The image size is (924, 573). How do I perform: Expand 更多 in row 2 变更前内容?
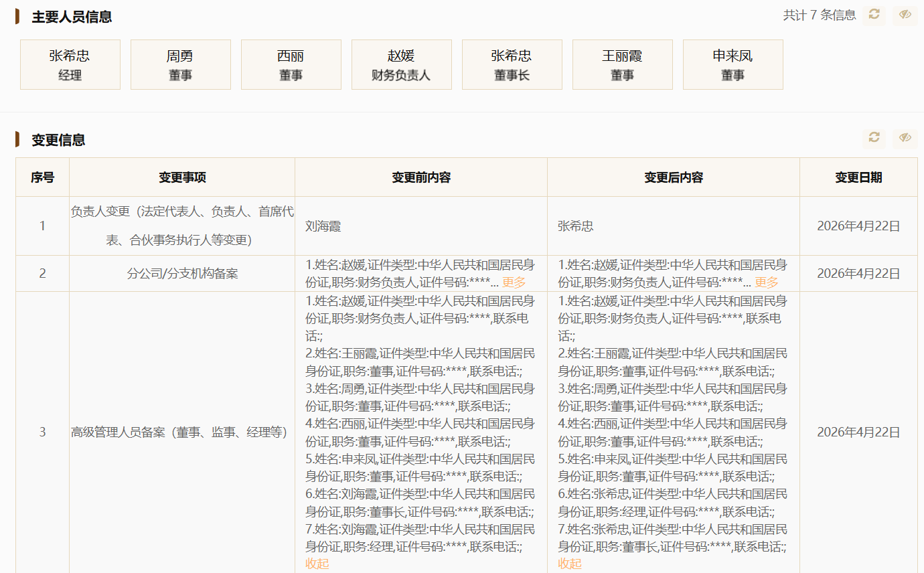pyautogui.click(x=514, y=282)
